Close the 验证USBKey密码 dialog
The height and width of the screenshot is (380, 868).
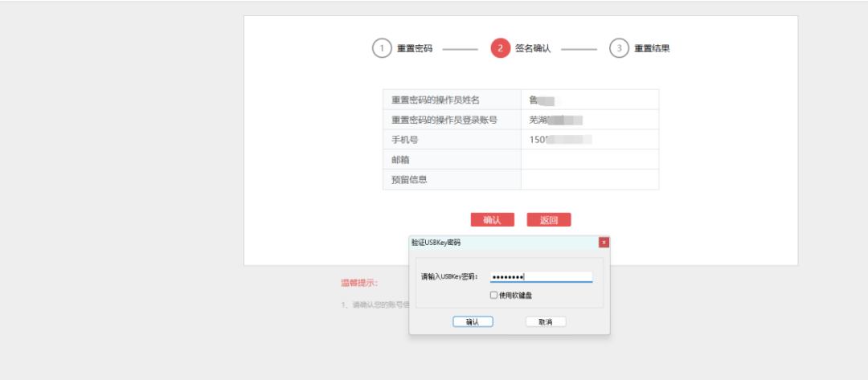[604, 243]
